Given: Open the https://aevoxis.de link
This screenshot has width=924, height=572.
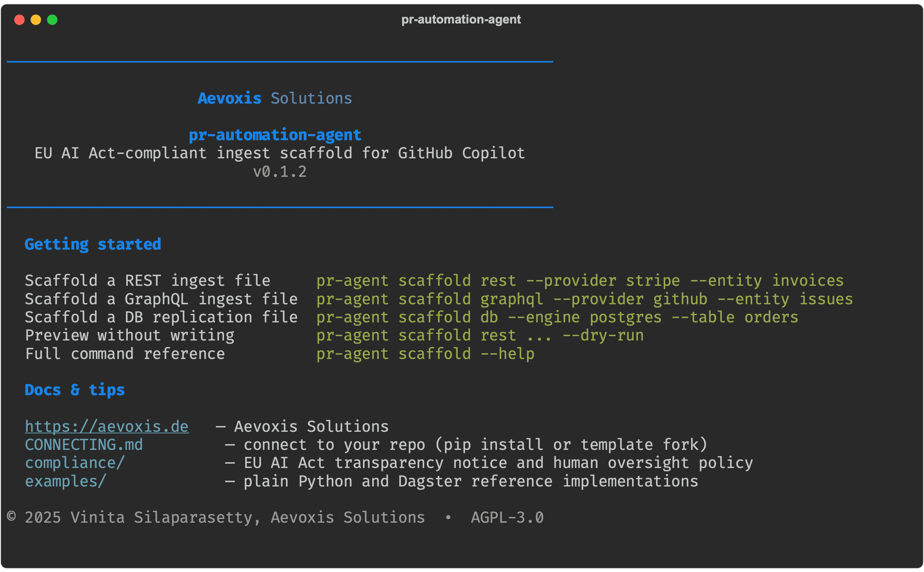Looking at the screenshot, I should click(107, 426).
